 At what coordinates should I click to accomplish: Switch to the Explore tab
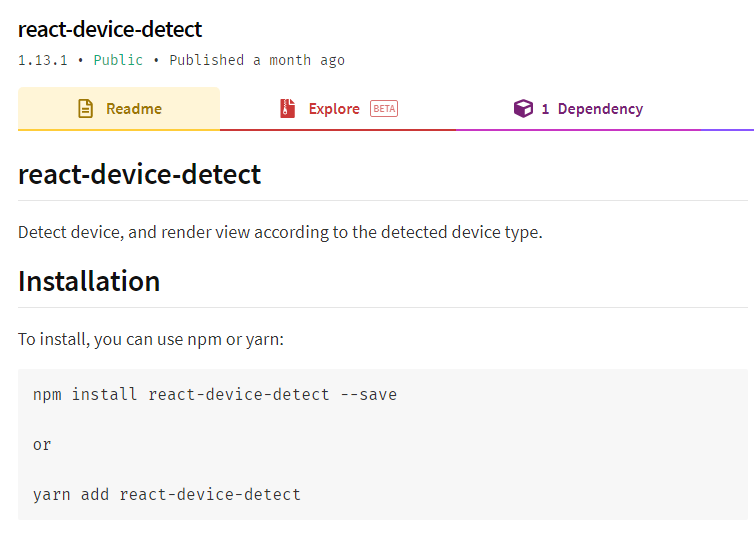(338, 109)
